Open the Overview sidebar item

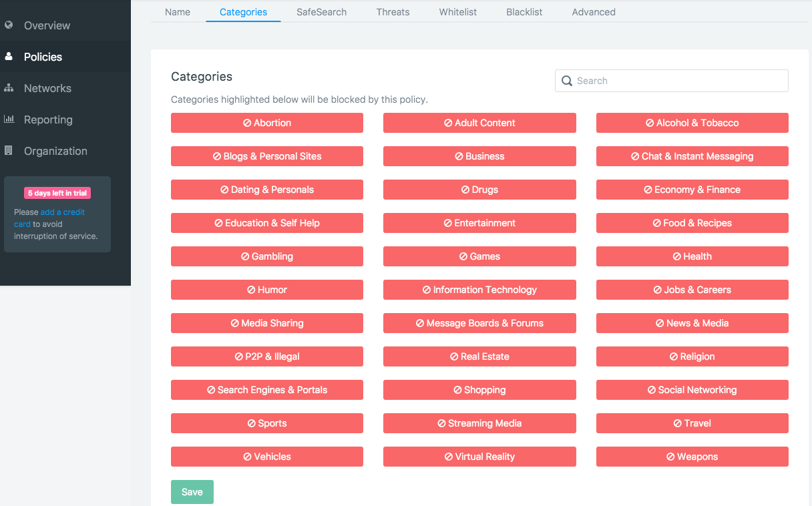65,25
